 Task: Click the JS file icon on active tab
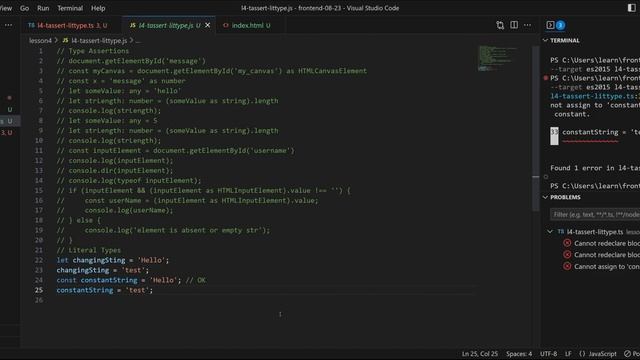(133, 25)
